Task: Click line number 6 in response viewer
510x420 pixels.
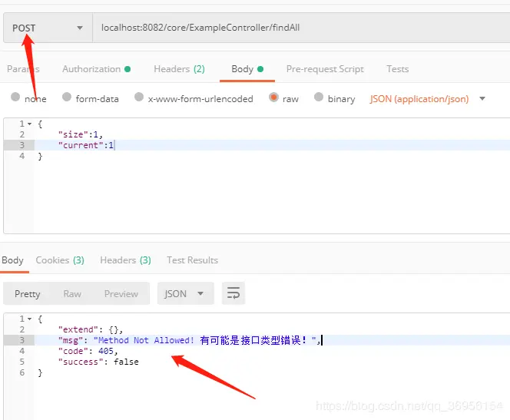Action: coord(22,372)
